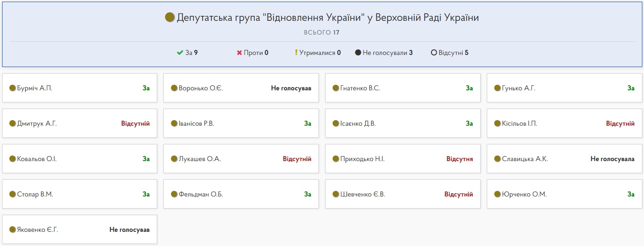Click the Відсутній status for Дмитрук А.Г.
This screenshot has width=644, height=246.
[x=135, y=124]
